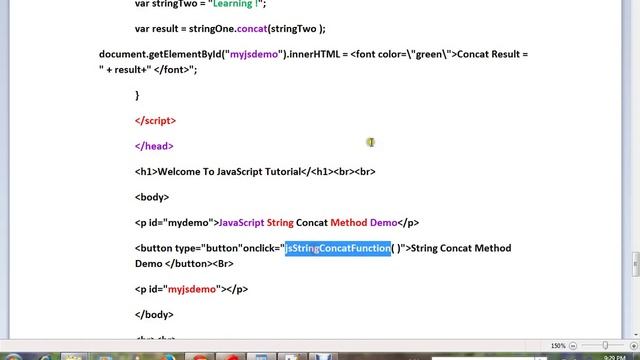Image resolution: width=640 pixels, height=360 pixels.
Task: Click 'myjsdemo' inside getElementById call
Action: 254,54
